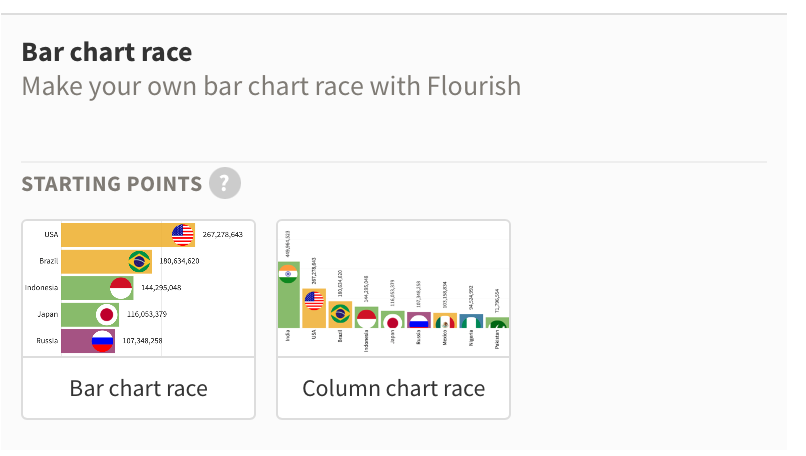The width and height of the screenshot is (806, 456).
Task: Click the Mexico flag in column chart
Action: pos(445,322)
